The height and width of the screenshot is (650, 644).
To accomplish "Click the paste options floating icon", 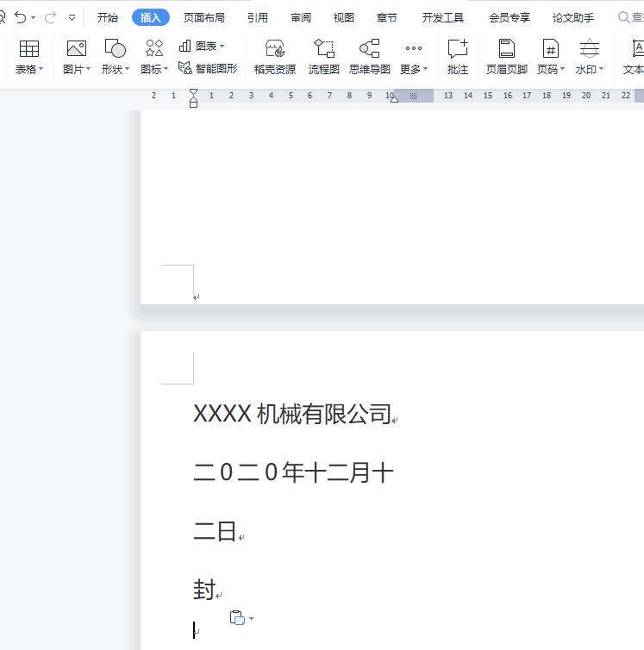I will (237, 617).
